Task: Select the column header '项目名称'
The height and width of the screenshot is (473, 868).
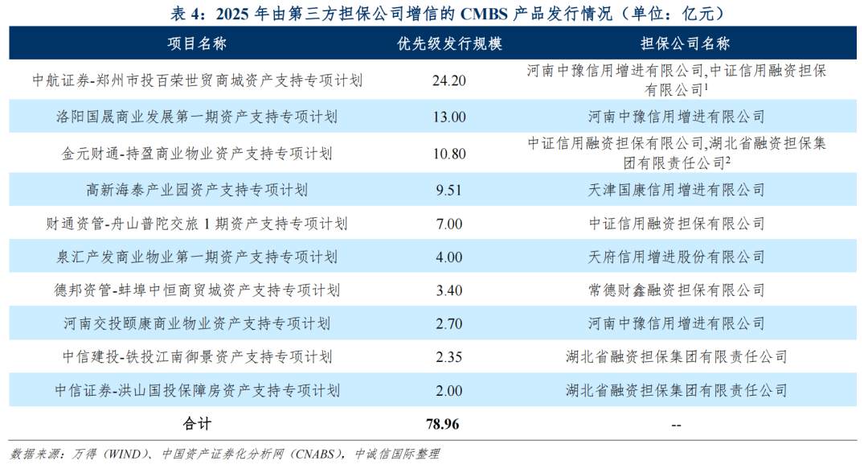Action: click(x=198, y=43)
